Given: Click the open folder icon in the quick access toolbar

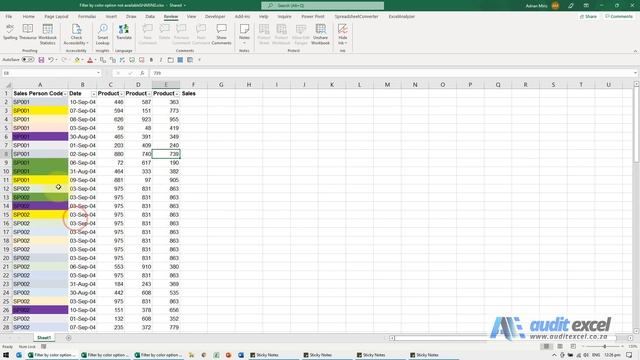Looking at the screenshot, I should [x=171, y=60].
